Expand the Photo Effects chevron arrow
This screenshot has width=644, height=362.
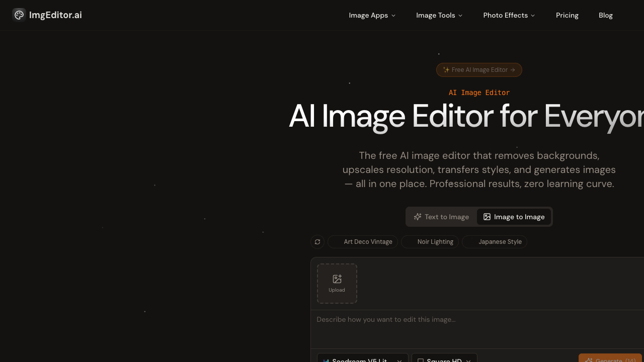[x=533, y=16]
